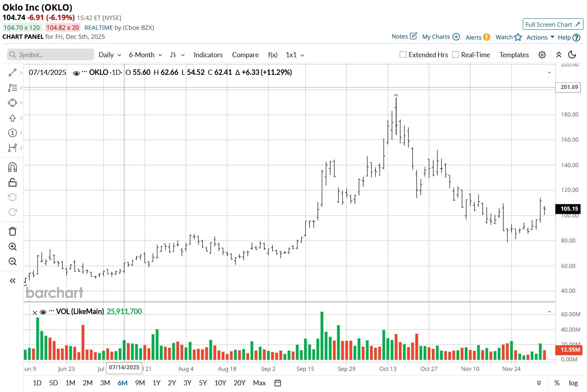Redo the chart action
The width and height of the screenshot is (587, 392).
click(13, 212)
